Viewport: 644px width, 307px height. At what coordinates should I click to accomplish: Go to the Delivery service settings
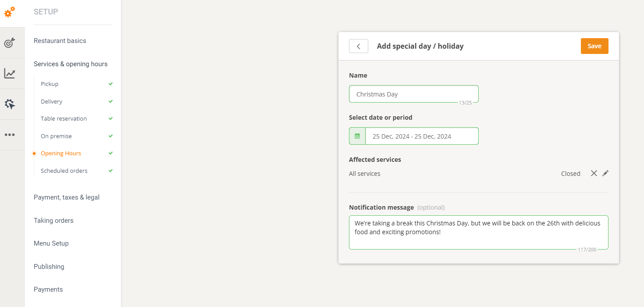tap(52, 101)
